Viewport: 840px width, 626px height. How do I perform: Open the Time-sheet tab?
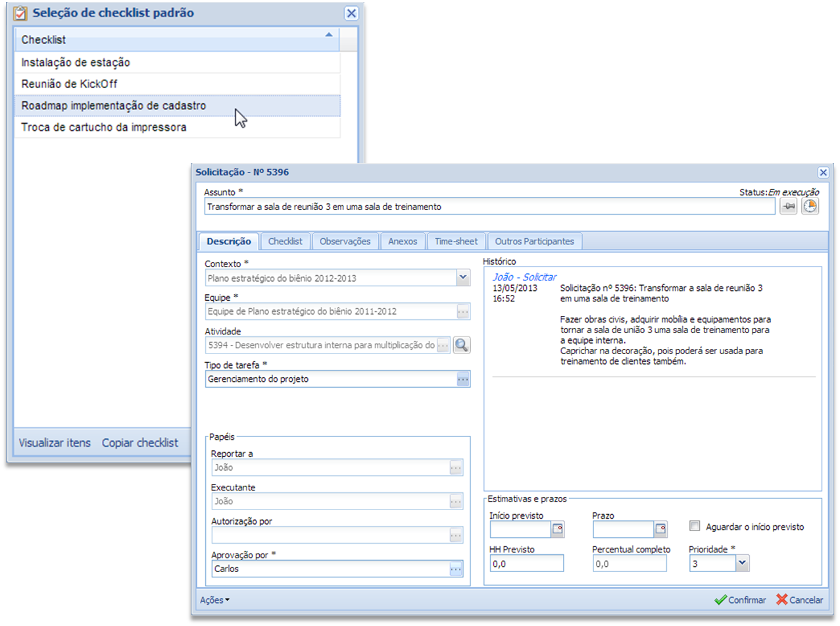click(x=456, y=242)
